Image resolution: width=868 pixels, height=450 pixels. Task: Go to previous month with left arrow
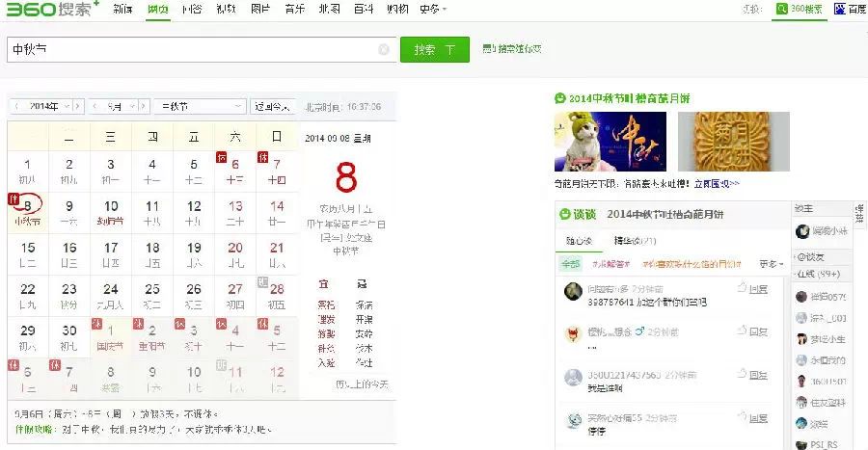point(95,106)
